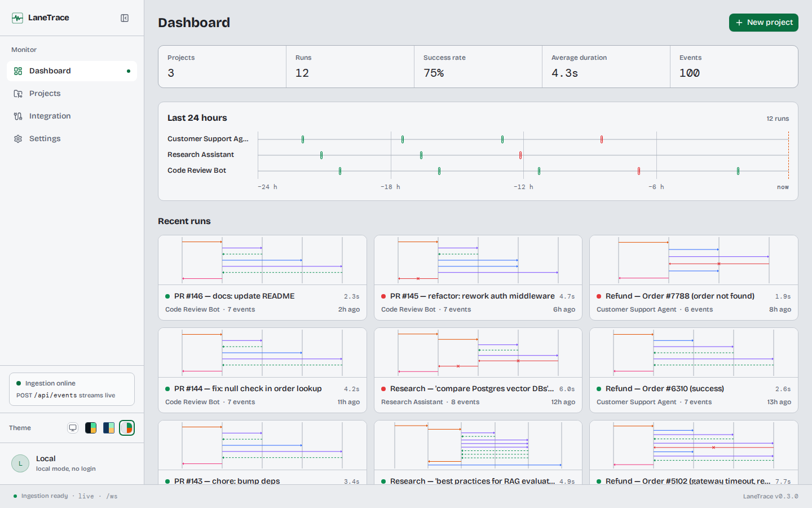This screenshot has width=812, height=508.
Task: Click 'Research Assistant' timeline row label
Action: 201,155
